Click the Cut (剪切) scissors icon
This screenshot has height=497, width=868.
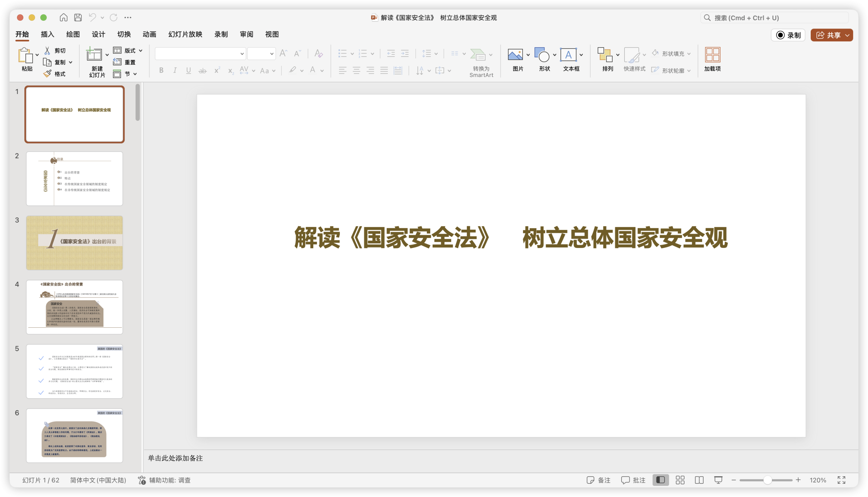tap(47, 51)
